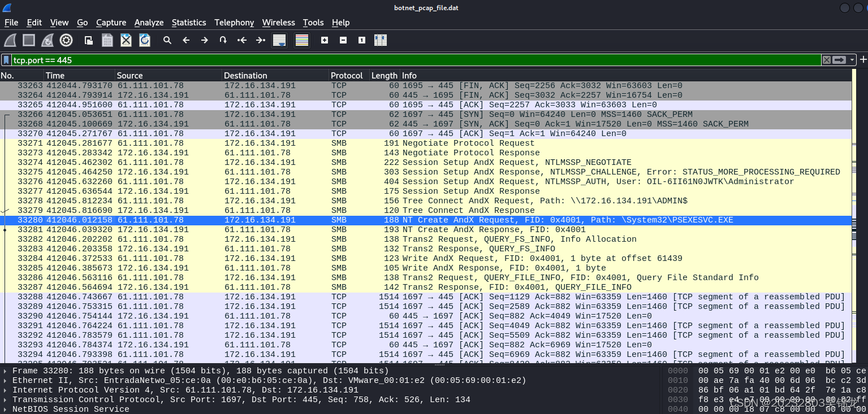The width and height of the screenshot is (868, 414).
Task: Open the Capture menu
Action: point(111,23)
